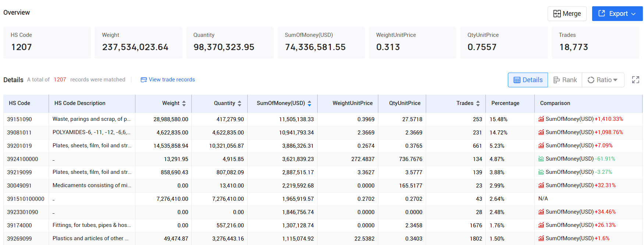Click the overview Weight card 237,534,023.64
This screenshot has width=644, height=245.
point(138,42)
